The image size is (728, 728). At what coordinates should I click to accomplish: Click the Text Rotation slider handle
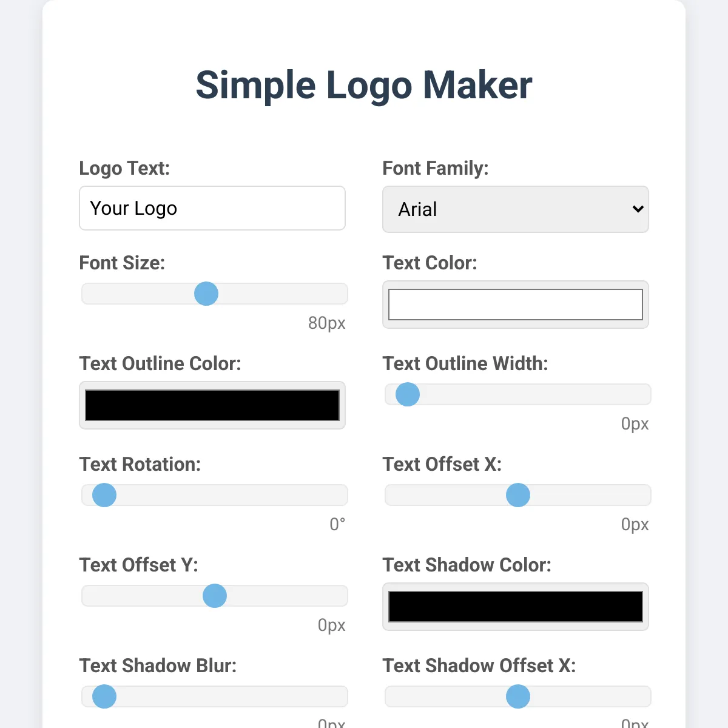(104, 495)
